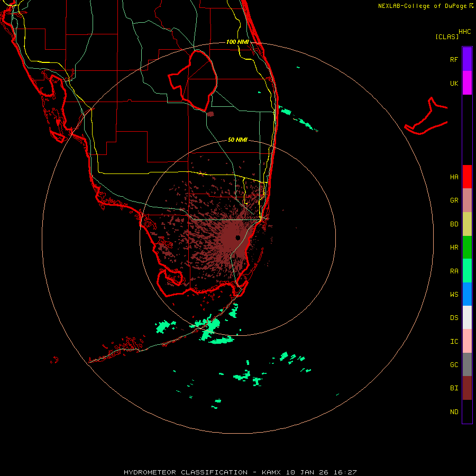Click the RF purple legend swatch
This screenshot has width=476, height=476.
point(467,59)
